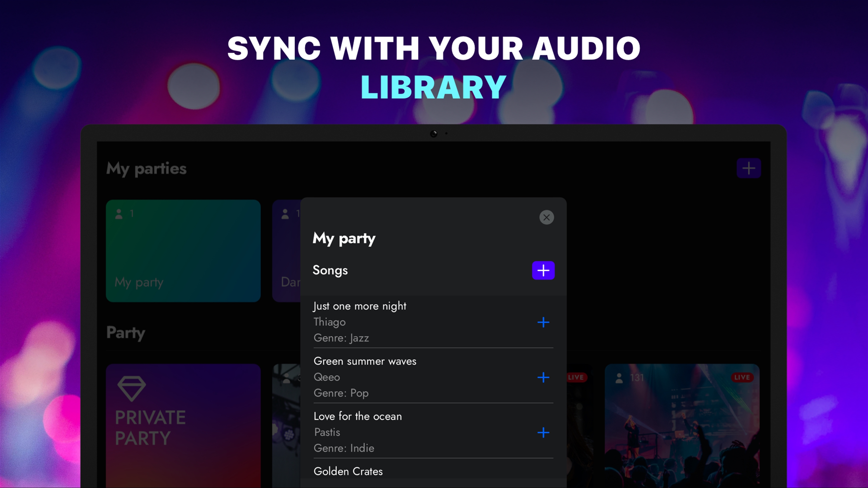Open the green My party card

point(183,251)
